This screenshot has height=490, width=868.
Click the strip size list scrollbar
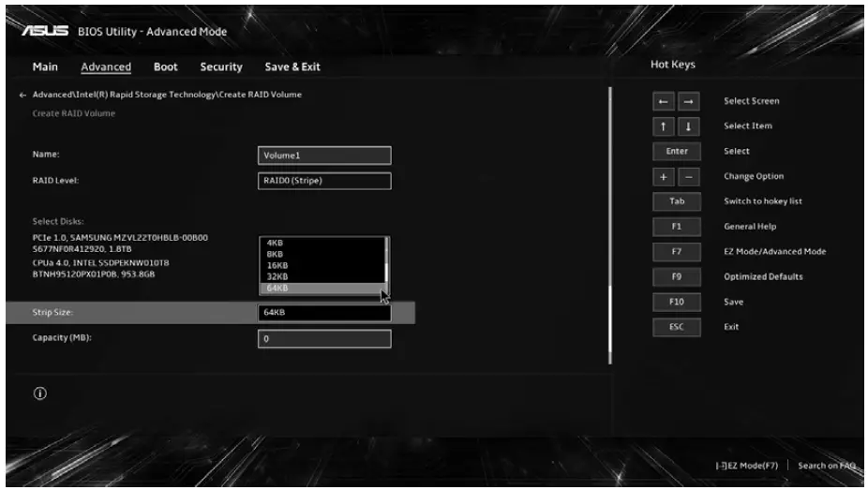[386, 265]
